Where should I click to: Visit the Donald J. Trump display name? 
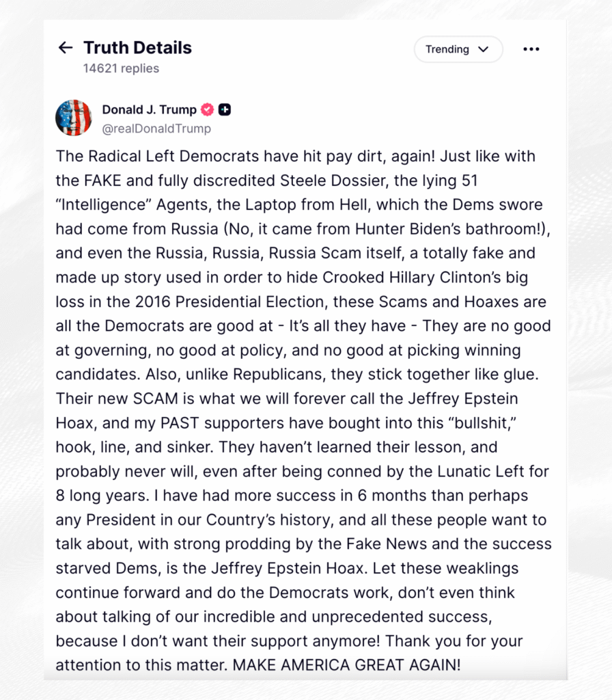(149, 109)
